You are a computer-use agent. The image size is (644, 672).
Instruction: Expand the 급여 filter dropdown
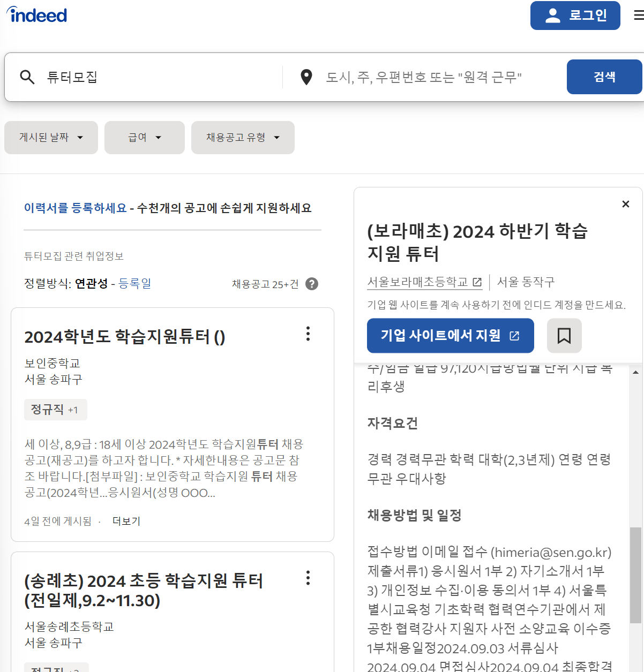144,138
